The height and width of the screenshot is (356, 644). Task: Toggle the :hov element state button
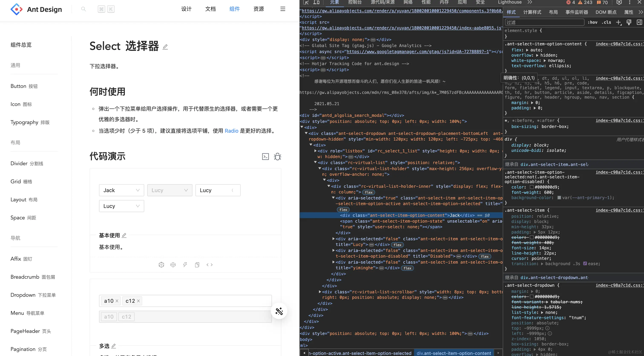tap(592, 22)
